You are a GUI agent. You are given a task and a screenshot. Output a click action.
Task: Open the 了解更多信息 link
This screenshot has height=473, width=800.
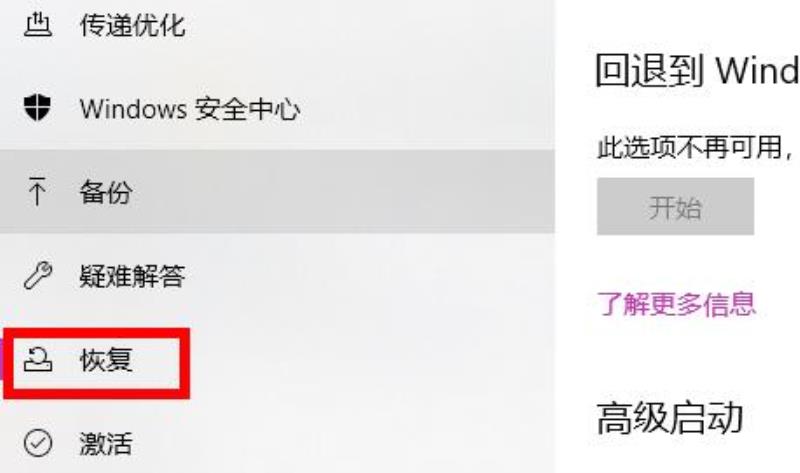[x=676, y=304]
